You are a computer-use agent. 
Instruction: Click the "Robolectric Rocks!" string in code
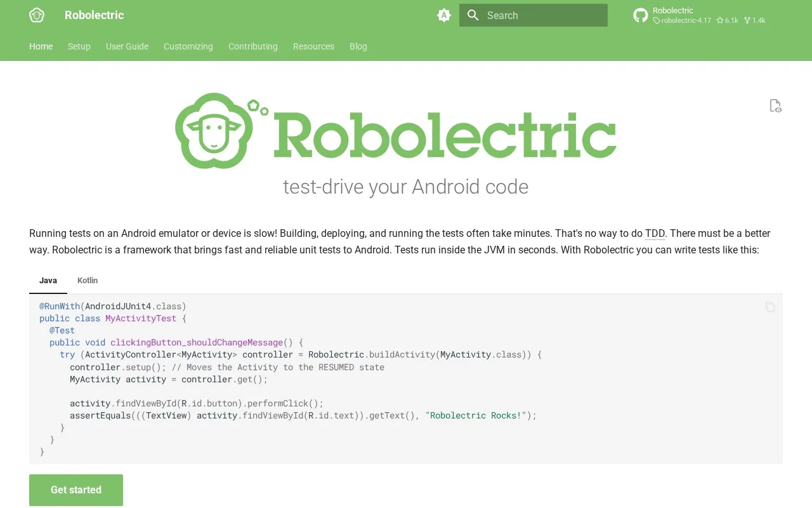click(476, 415)
